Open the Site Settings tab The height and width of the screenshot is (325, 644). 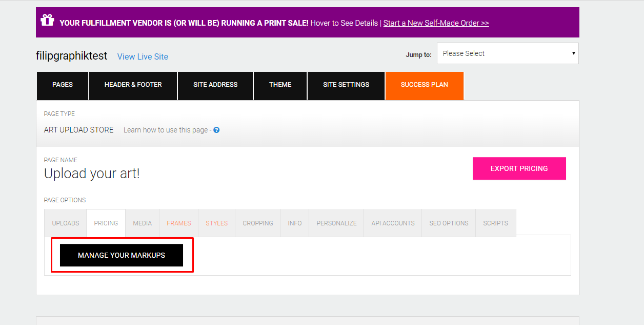coord(346,85)
